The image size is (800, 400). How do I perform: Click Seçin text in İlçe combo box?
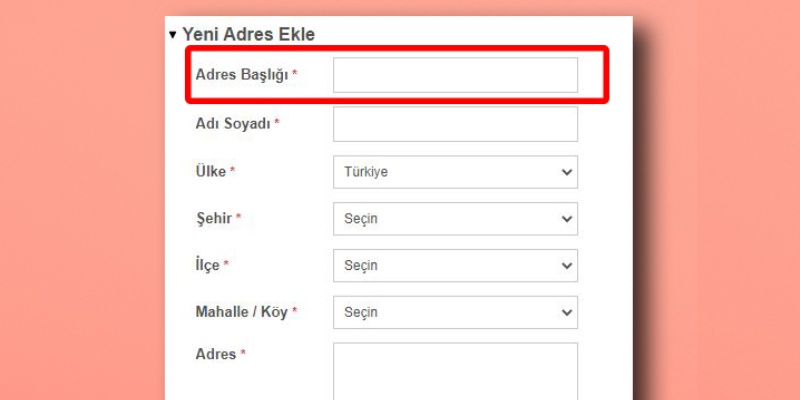click(x=361, y=266)
